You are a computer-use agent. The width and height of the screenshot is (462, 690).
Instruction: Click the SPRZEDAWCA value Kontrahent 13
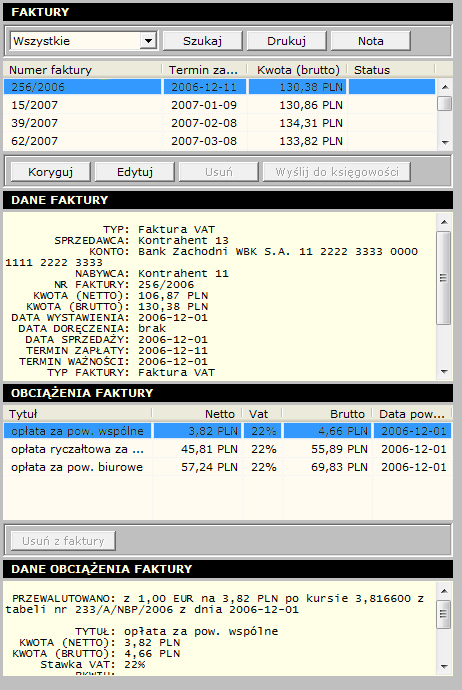pos(183,240)
